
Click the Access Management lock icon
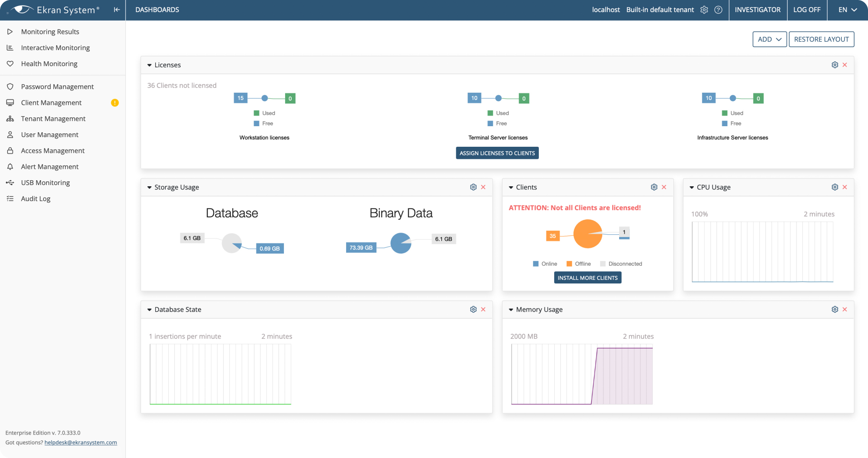click(x=10, y=151)
